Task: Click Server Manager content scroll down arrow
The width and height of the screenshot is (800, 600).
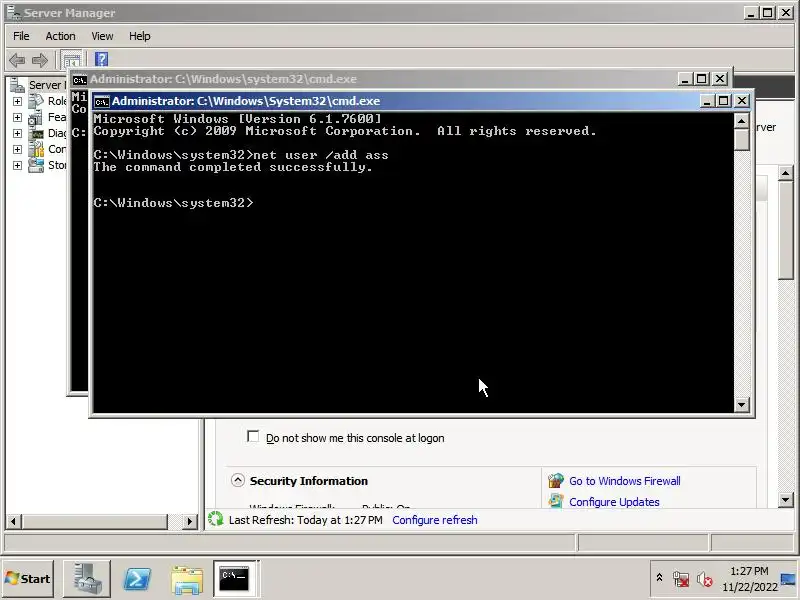Action: click(786, 500)
